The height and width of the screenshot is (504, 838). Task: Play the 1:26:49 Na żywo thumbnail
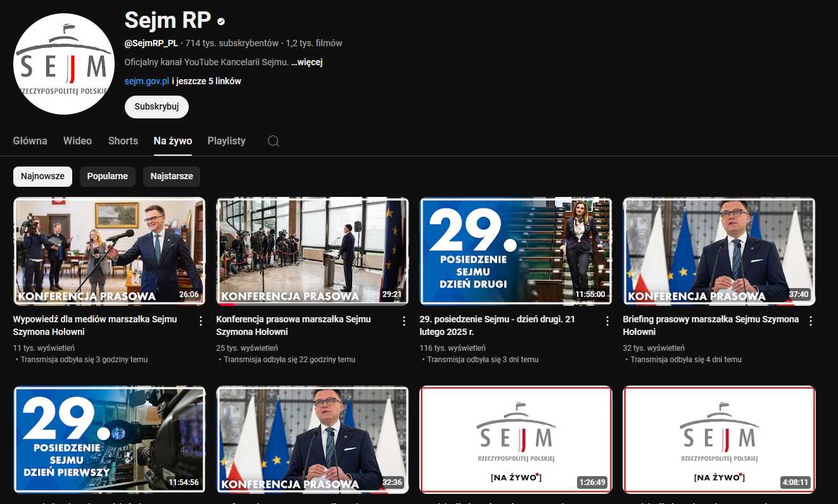pos(516,439)
